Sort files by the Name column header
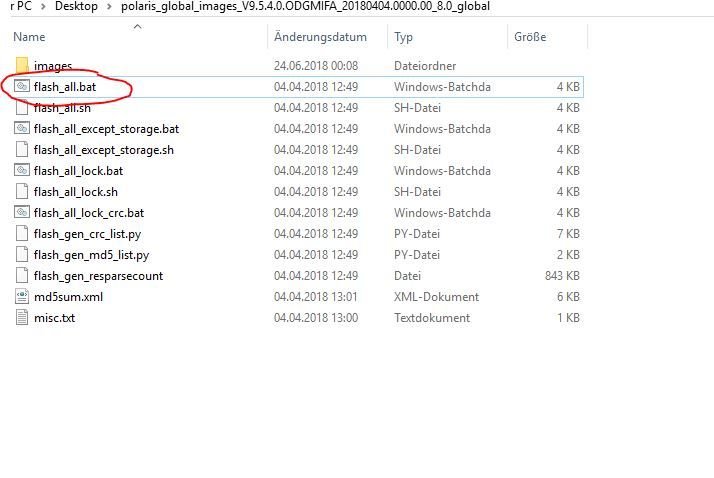The height and width of the screenshot is (478, 714). [x=29, y=37]
